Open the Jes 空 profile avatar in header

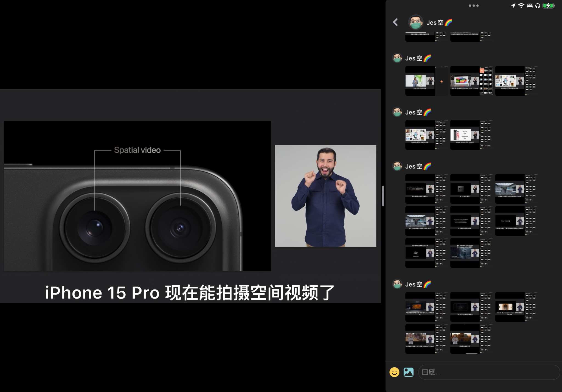(415, 22)
